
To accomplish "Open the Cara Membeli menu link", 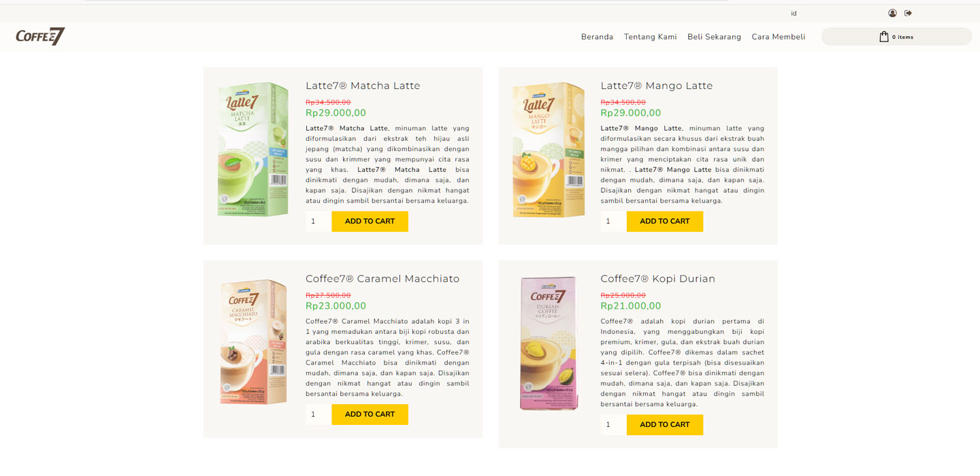I will 778,37.
